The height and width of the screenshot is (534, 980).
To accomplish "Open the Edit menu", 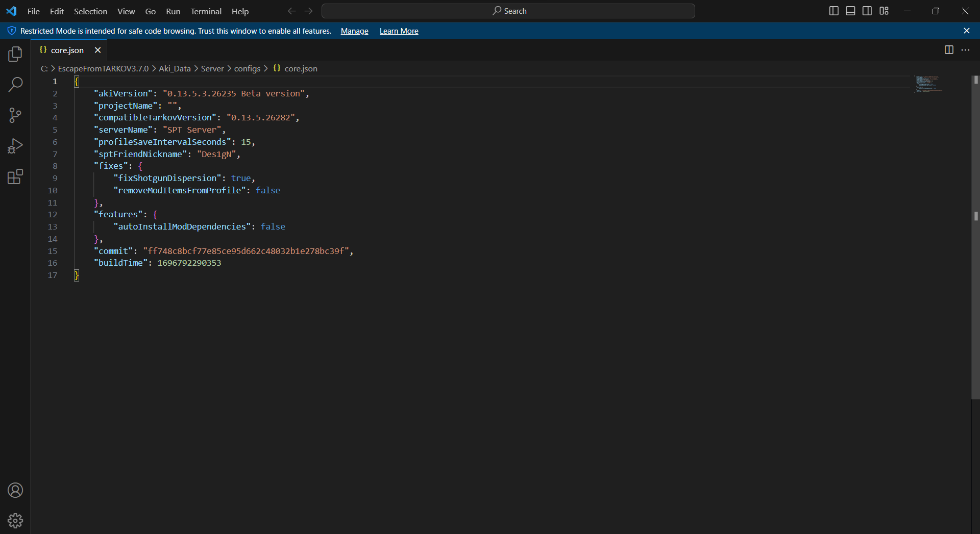I will [x=57, y=11].
